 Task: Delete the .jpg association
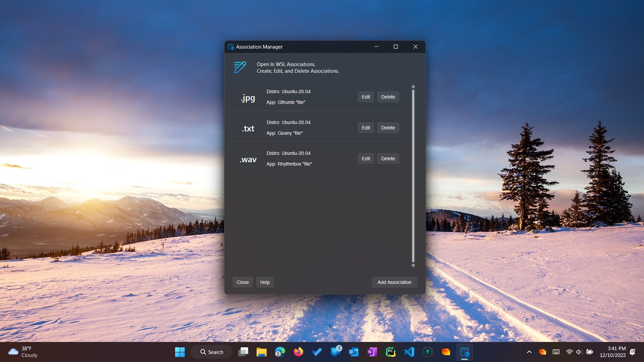pos(388,97)
